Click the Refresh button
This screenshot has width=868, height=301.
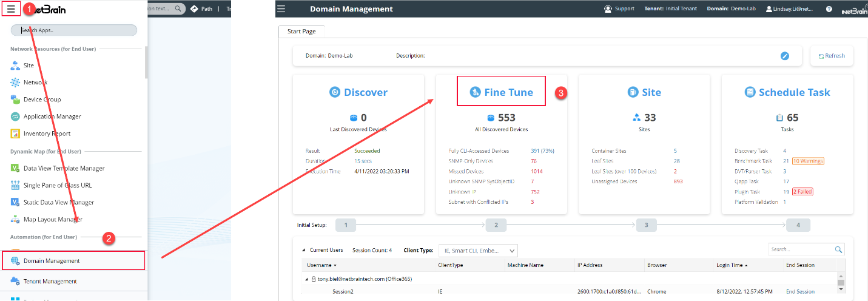click(832, 56)
